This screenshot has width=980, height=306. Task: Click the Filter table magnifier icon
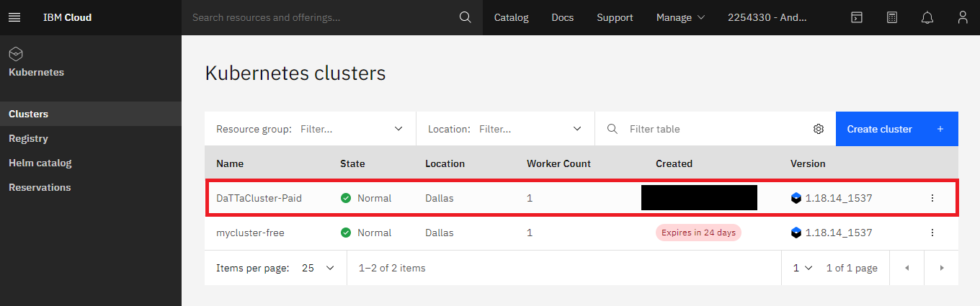click(612, 129)
